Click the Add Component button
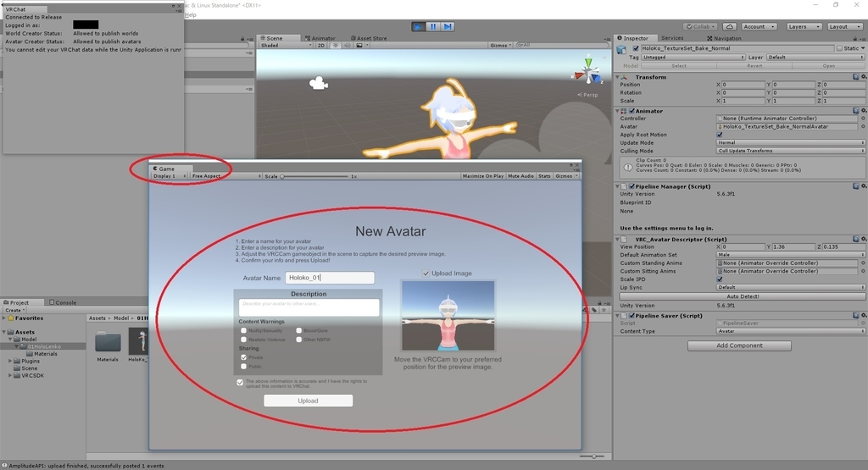Screen dimensions: 868x470 (739, 346)
